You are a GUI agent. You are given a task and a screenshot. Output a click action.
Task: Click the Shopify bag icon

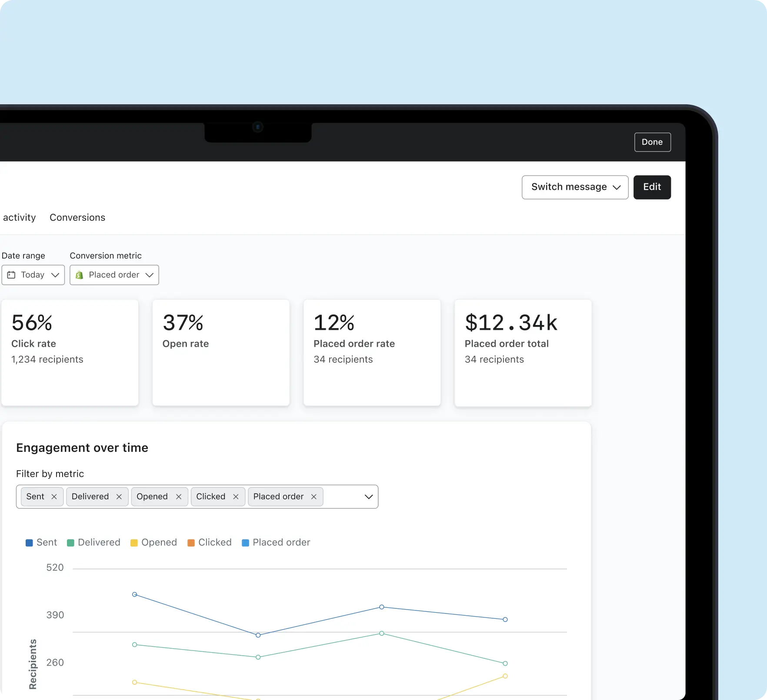79,275
